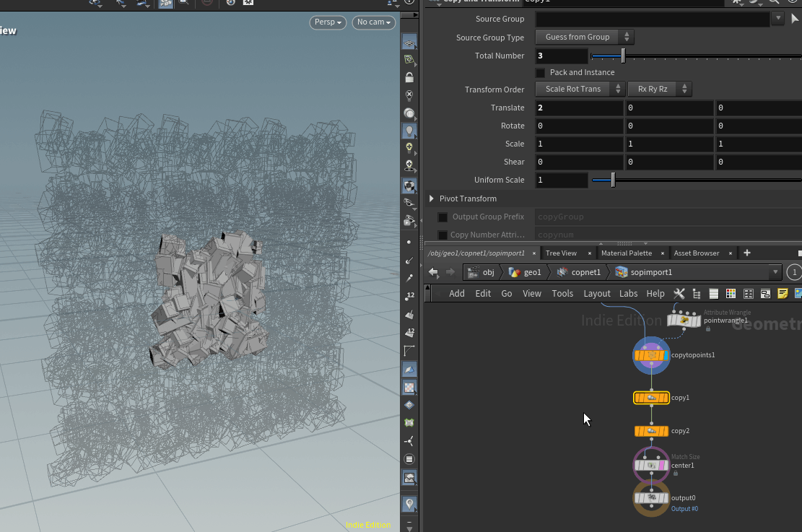The height and width of the screenshot is (532, 802).
Task: Open the Persp viewport dropdown
Action: [328, 22]
